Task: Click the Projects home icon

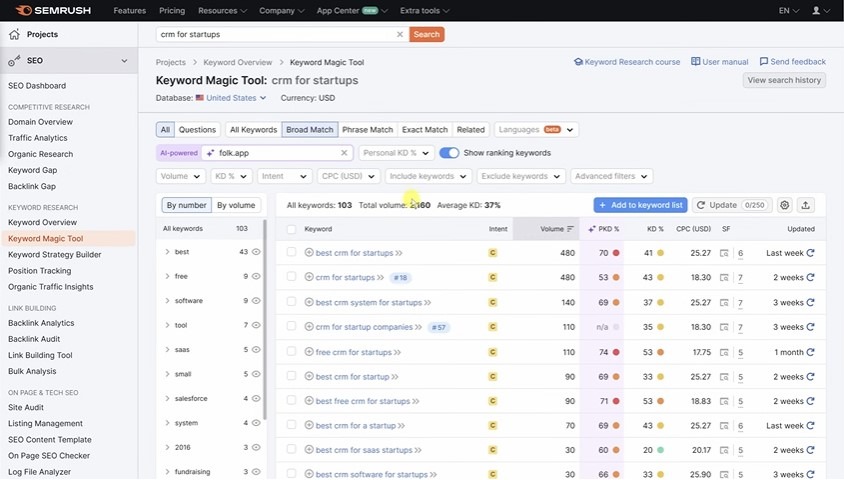Action: pos(14,34)
